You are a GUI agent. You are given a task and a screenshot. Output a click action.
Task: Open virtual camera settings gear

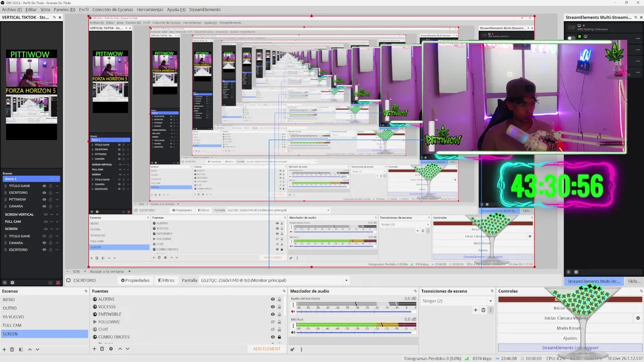(x=638, y=318)
